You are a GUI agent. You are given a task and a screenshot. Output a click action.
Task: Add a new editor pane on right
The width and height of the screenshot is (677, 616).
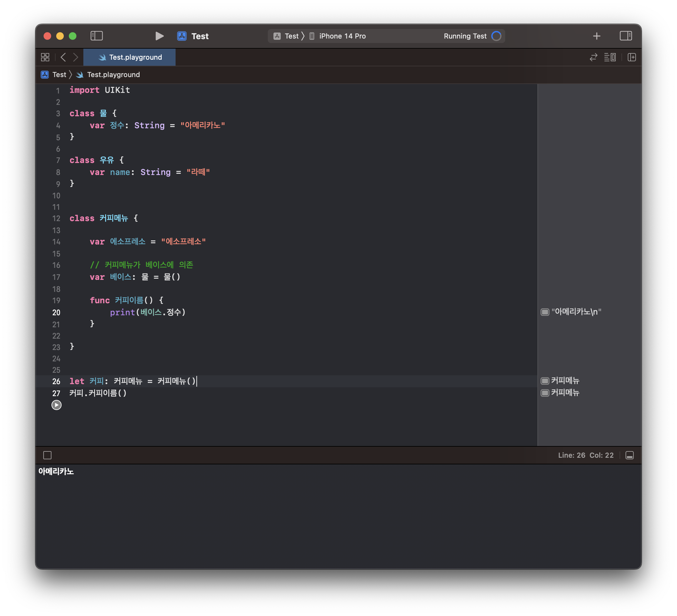click(632, 57)
